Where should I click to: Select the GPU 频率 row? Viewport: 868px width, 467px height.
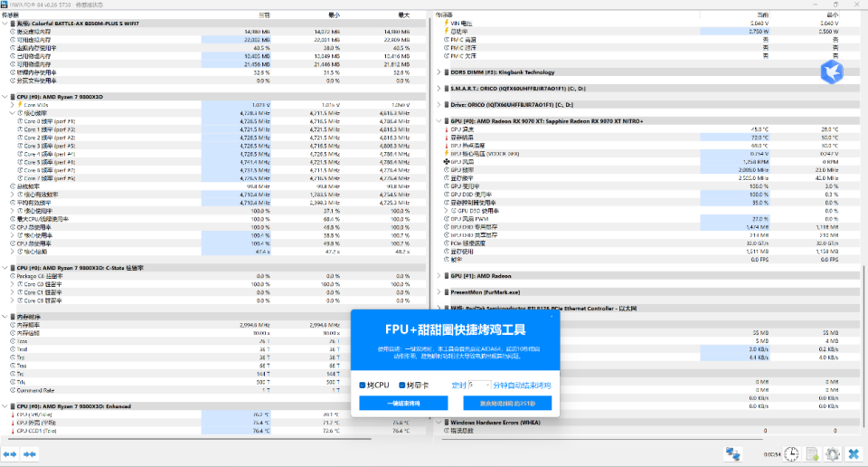tap(646, 170)
